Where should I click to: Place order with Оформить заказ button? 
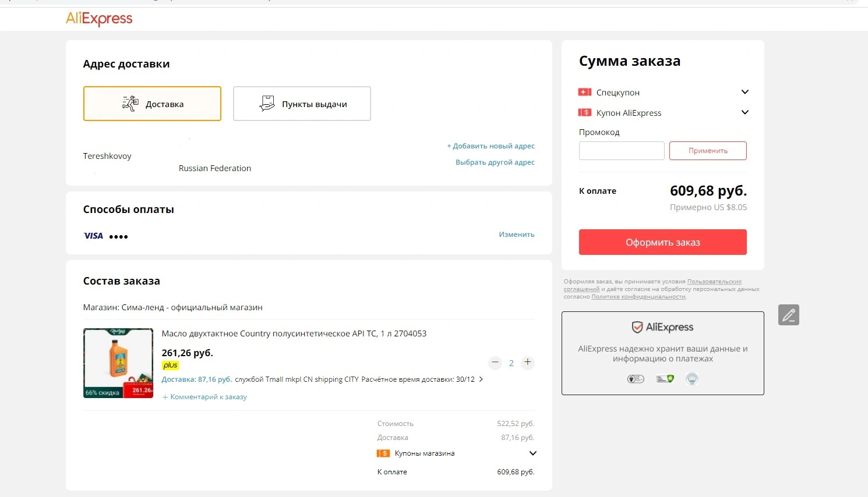[x=663, y=242]
